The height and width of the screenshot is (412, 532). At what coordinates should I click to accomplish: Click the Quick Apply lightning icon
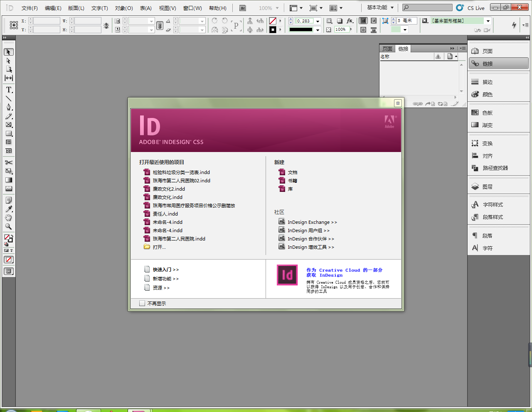514,25
